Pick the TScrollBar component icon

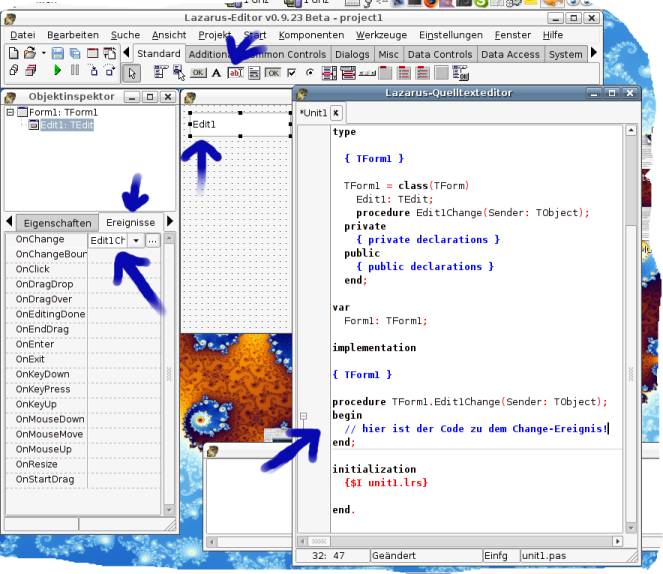pos(367,74)
